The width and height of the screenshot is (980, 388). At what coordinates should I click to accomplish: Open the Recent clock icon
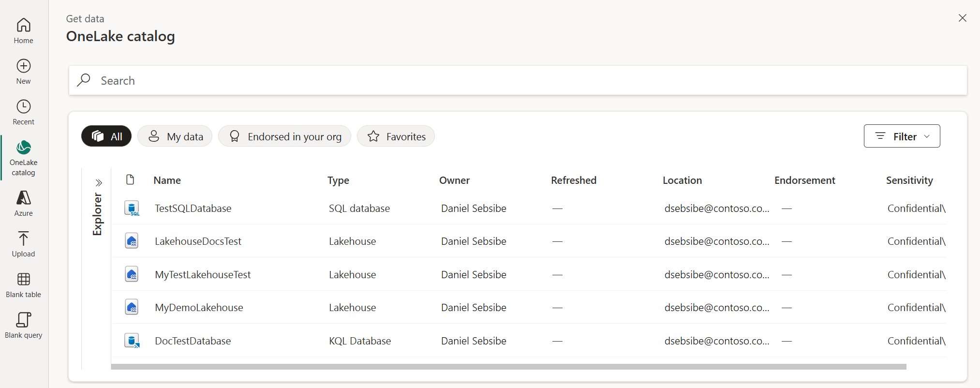tap(23, 106)
